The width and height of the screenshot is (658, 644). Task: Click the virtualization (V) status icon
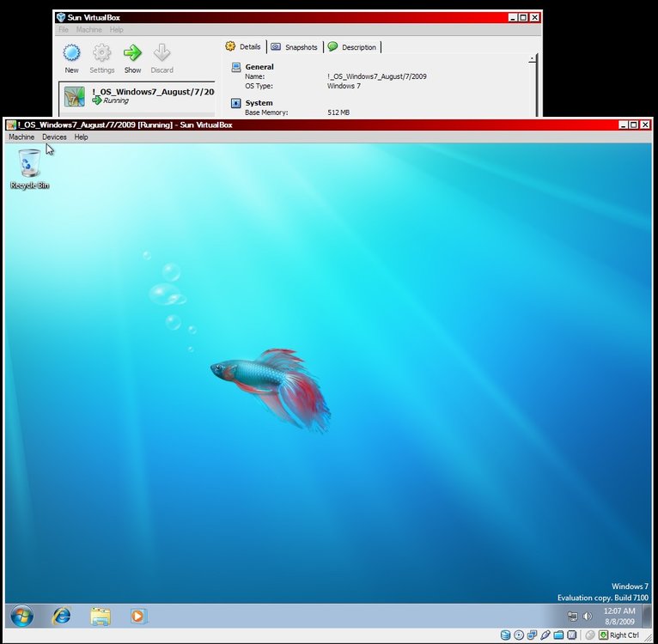[x=572, y=635]
